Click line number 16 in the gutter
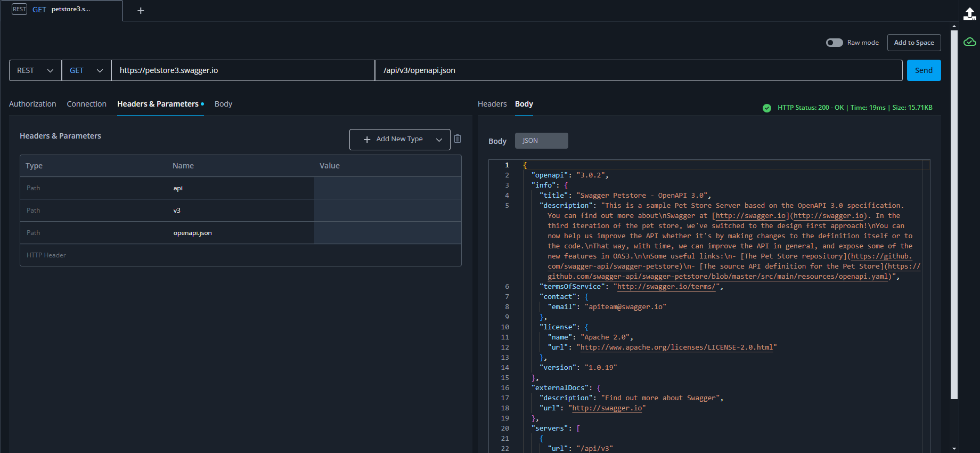 [x=505, y=388]
